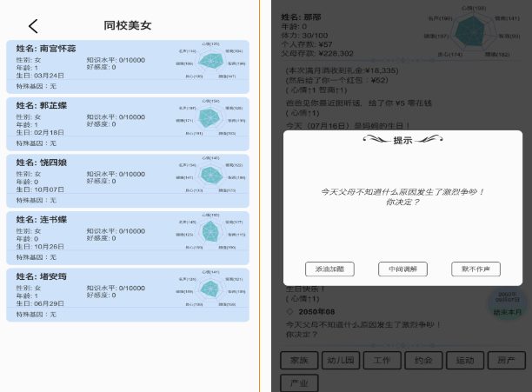Go to the 约会 tab
Viewport: 532px width, 392px height.
coord(422,360)
